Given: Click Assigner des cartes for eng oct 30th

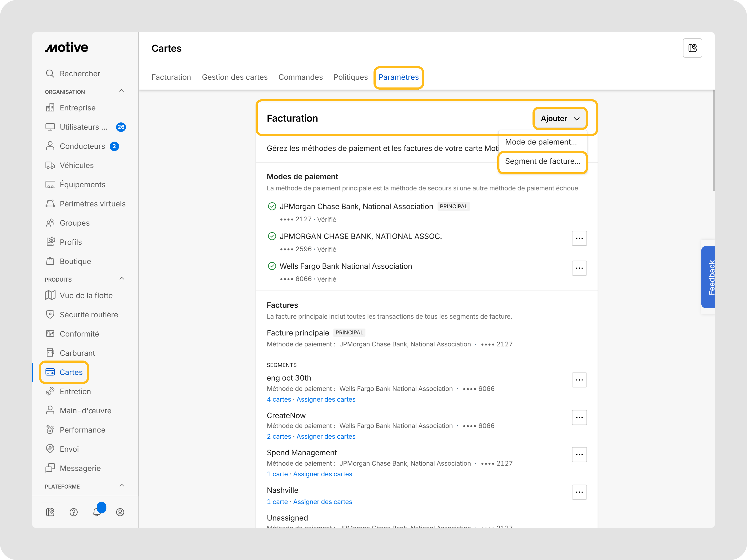Looking at the screenshot, I should point(326,399).
